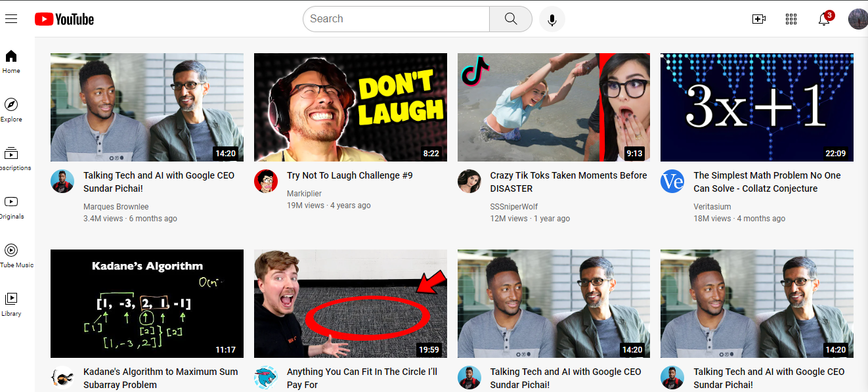This screenshot has width=868, height=392.
Task: Open Library in the sidebar
Action: coord(11,303)
